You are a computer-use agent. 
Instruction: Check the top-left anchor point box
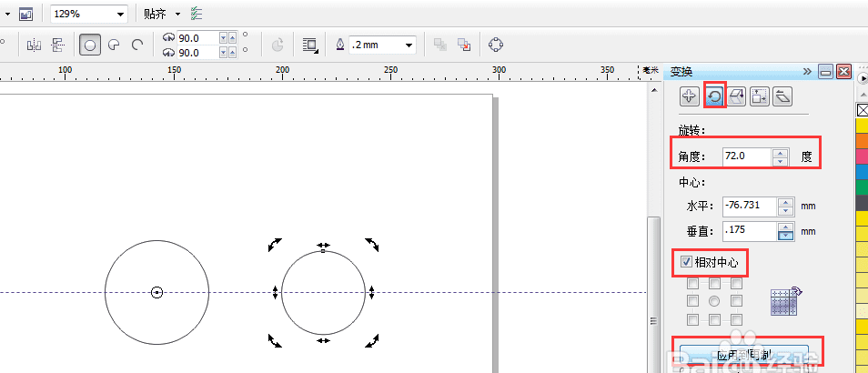(x=692, y=283)
